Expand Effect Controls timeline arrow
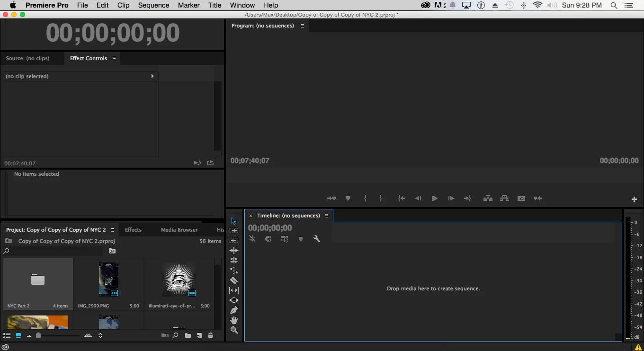644x351 pixels. tap(152, 76)
